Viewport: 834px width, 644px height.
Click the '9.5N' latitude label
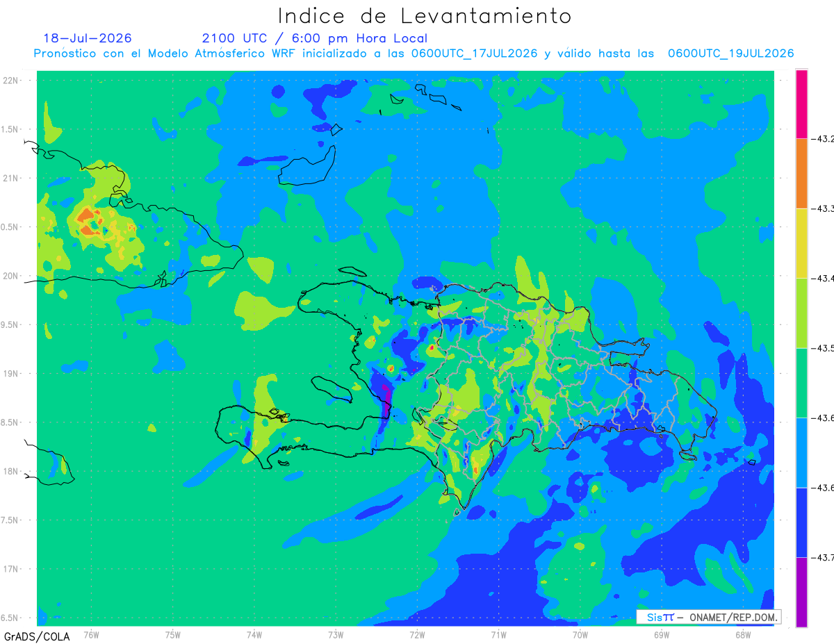[x=10, y=324]
